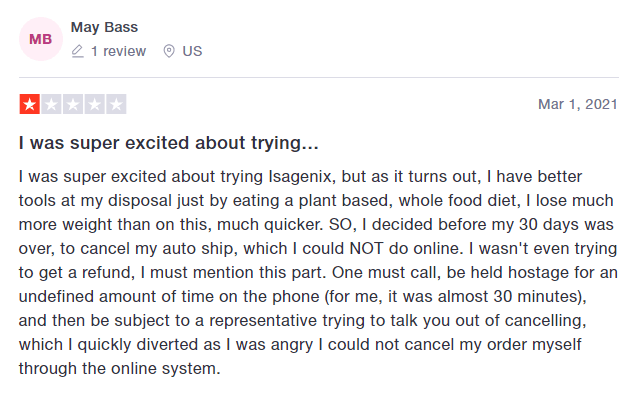
Task: Click the third grey rating star
Action: [x=73, y=104]
